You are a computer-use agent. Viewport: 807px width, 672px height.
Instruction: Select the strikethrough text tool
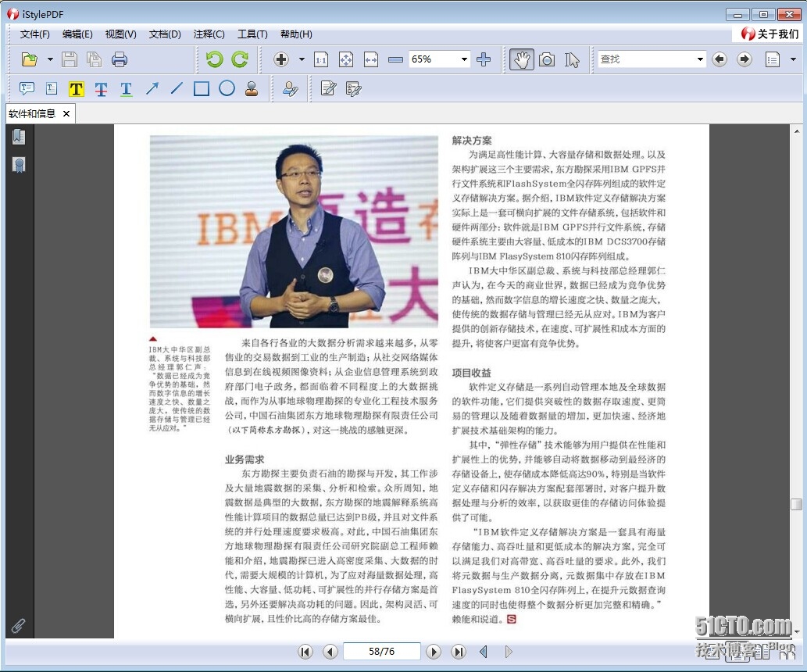tap(101, 89)
